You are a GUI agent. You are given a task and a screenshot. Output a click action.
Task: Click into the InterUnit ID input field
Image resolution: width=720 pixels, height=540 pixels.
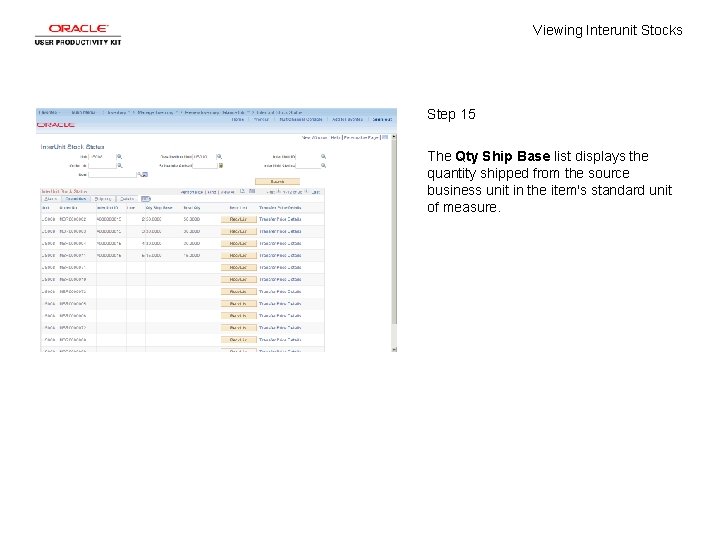pyautogui.click(x=308, y=157)
